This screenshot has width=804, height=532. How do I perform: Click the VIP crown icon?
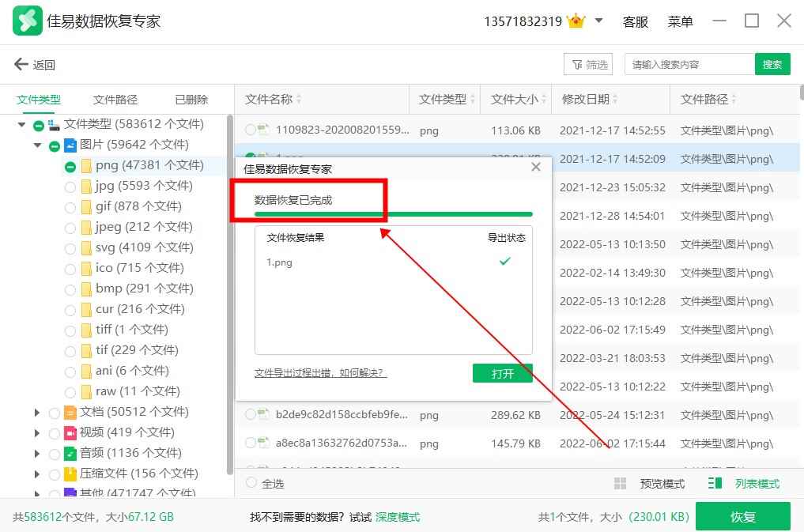pyautogui.click(x=576, y=21)
